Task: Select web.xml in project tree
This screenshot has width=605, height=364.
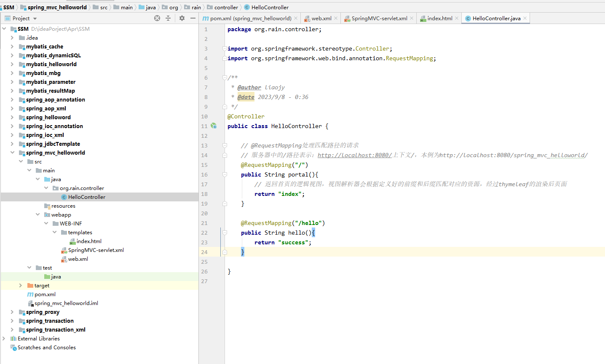Action: pyautogui.click(x=75, y=259)
